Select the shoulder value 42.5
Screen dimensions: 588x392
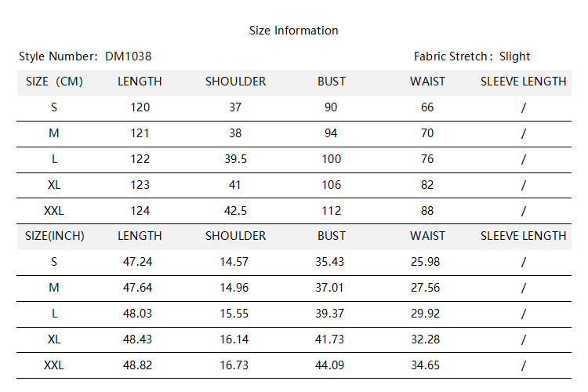(x=235, y=211)
